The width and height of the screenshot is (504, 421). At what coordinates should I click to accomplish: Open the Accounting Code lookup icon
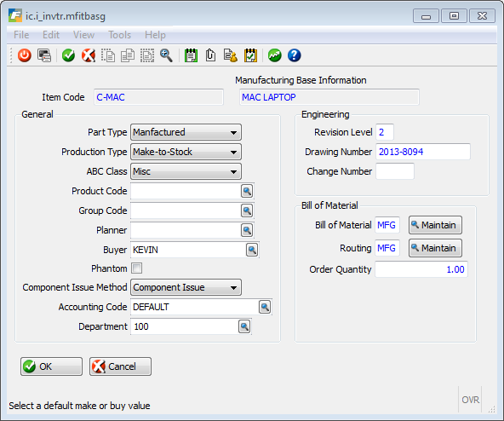point(265,307)
